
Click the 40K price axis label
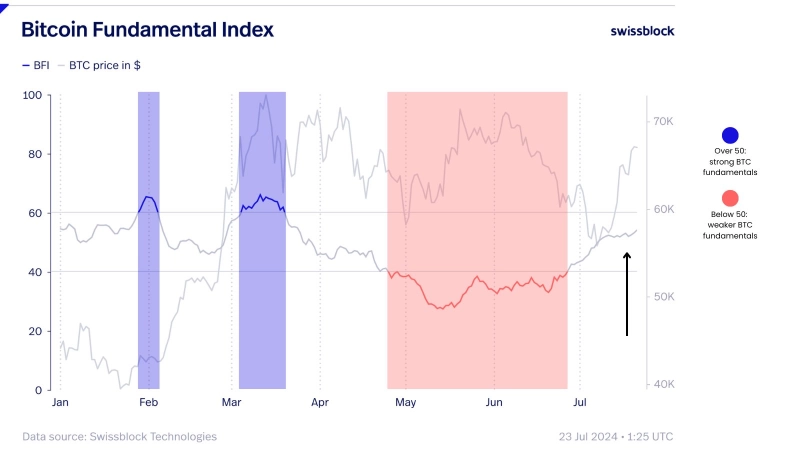tap(664, 385)
